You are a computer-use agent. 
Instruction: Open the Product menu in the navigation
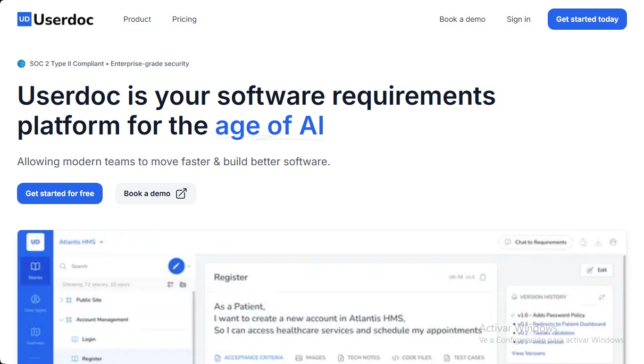137,19
